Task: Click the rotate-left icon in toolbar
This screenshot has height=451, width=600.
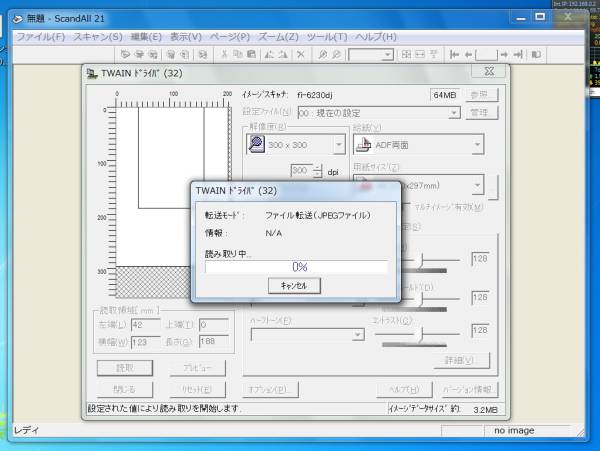Action: point(269,54)
